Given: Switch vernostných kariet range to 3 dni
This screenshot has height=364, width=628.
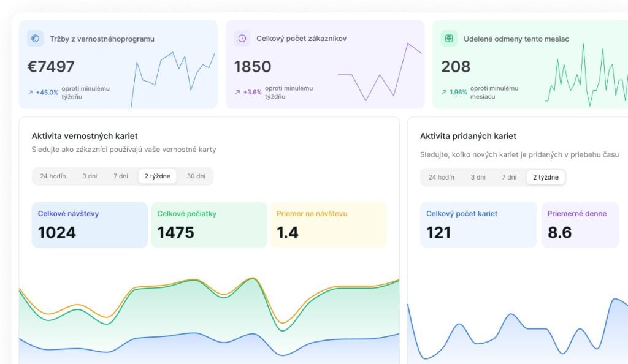Looking at the screenshot, I should coord(90,176).
